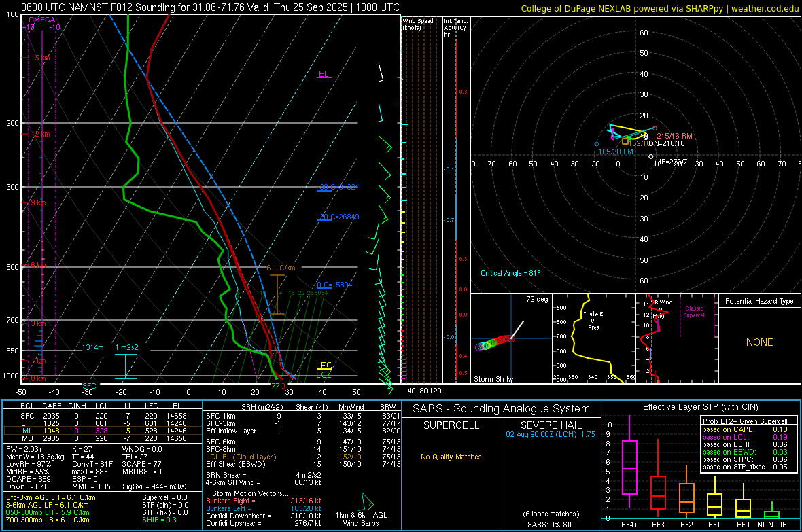Click the NONE hazard type value
Image resolution: width=802 pixels, height=532 pixels.
[759, 342]
